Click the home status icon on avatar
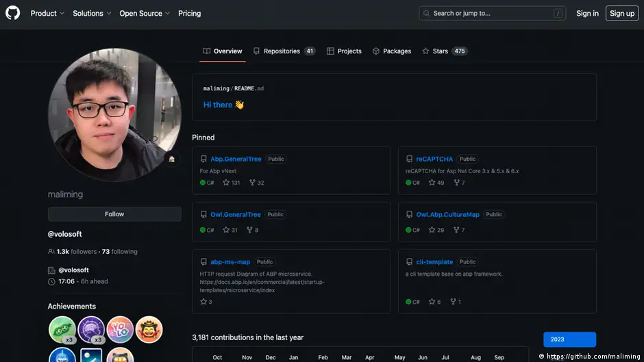The height and width of the screenshot is (362, 644). [171, 159]
